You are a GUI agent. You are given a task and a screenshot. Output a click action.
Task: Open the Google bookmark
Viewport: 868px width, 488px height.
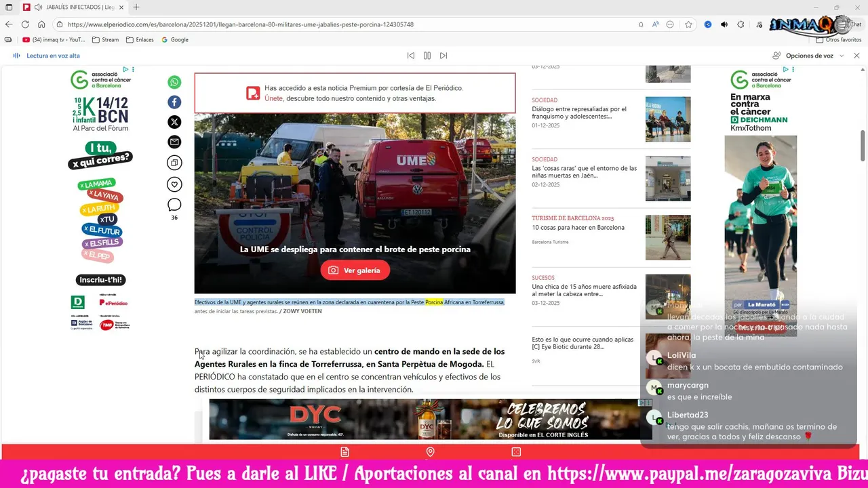175,40
